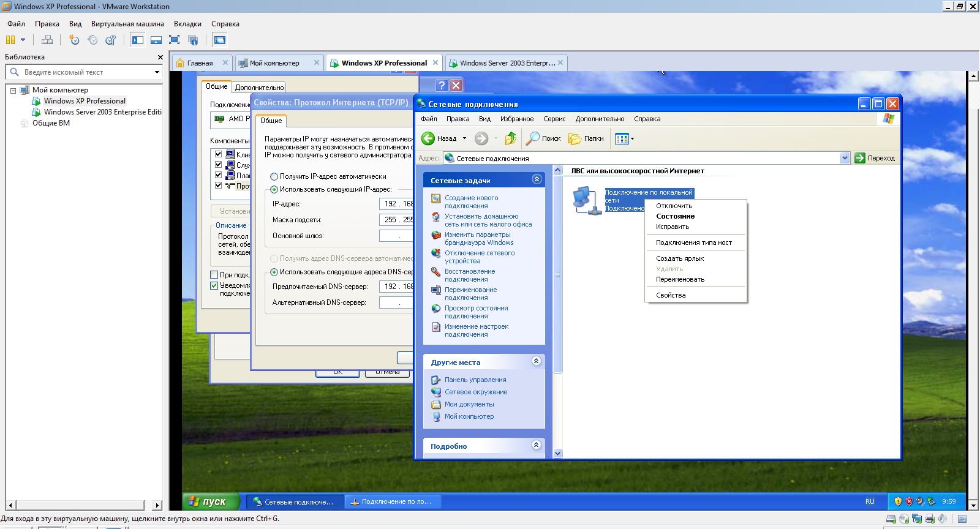The height and width of the screenshot is (529, 980).
Task: Click the Unity mode toolbar icon
Action: pos(193,40)
